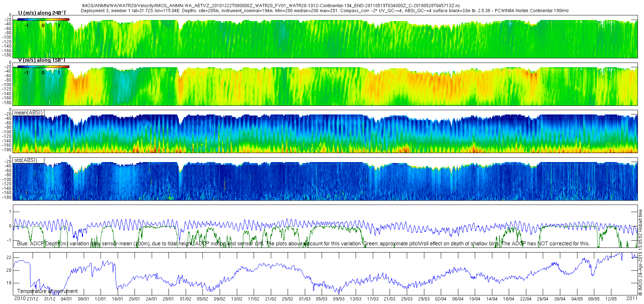Viewport: 644px width, 304px height.
Task: Click the '08/05' date tick label
Action: click(x=594, y=299)
